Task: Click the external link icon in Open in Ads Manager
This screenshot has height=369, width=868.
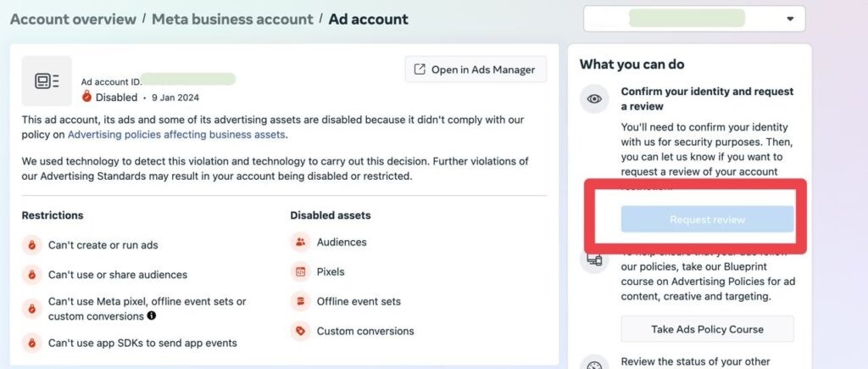Action: [420, 70]
